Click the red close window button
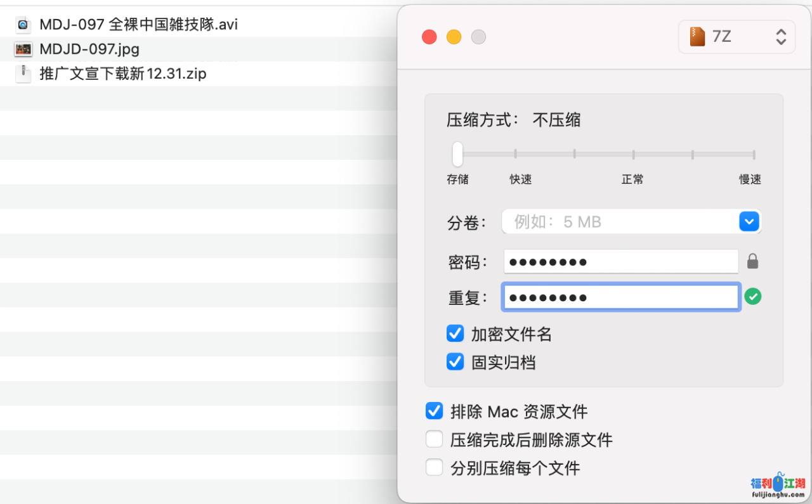Screen dimensions: 812x504 click(429, 37)
